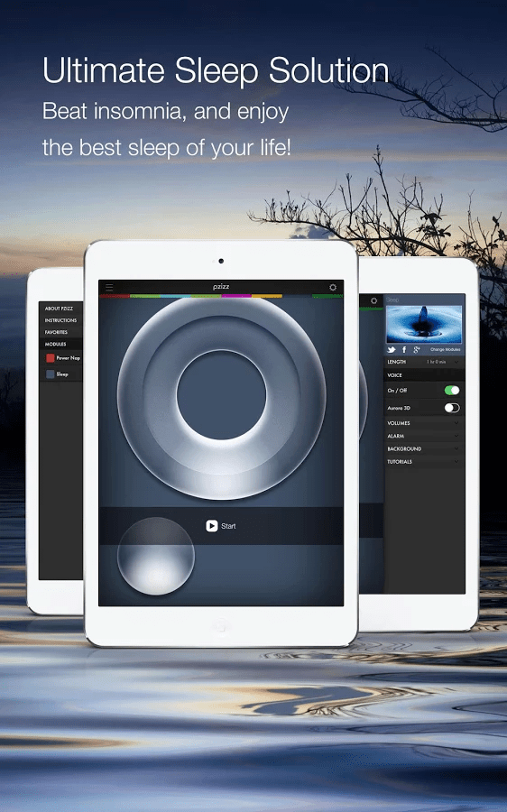Select the blue Sleep module icon
Viewport: 507px width, 812px height.
(51, 374)
